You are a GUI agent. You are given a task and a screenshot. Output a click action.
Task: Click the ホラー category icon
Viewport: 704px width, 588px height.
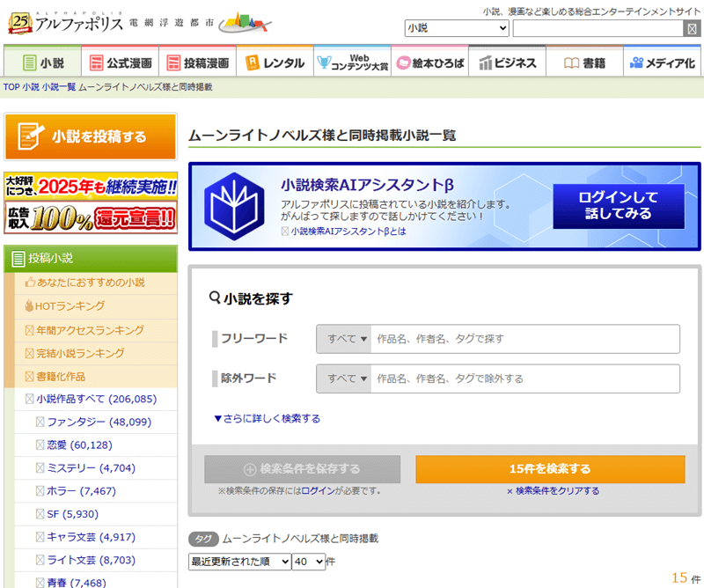pos(40,491)
